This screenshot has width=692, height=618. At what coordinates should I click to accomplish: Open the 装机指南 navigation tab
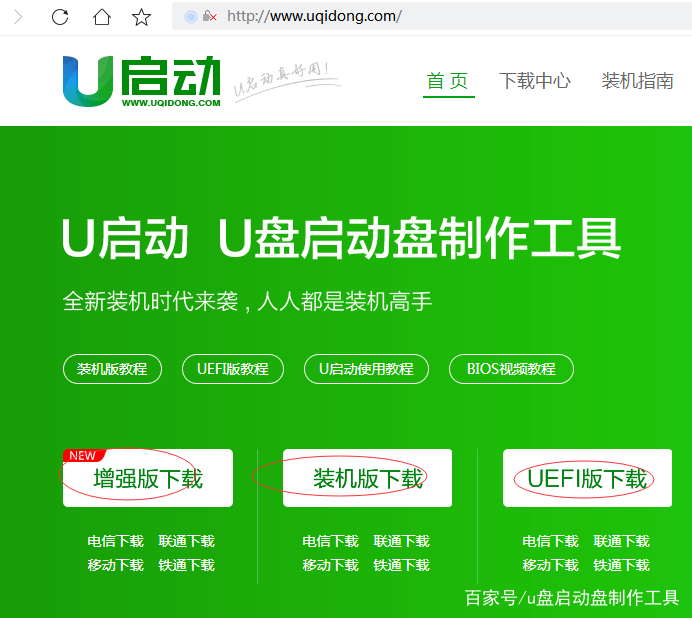pyautogui.click(x=637, y=81)
